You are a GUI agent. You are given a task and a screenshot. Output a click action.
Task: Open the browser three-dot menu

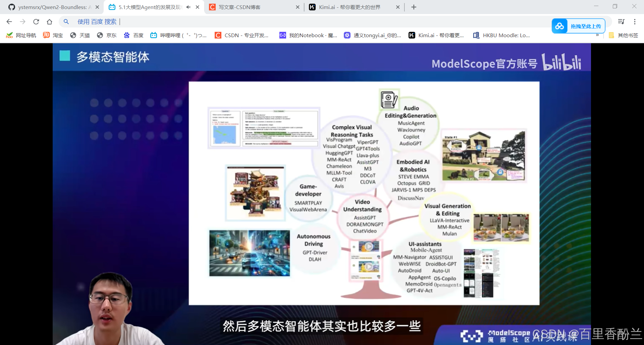[635, 22]
